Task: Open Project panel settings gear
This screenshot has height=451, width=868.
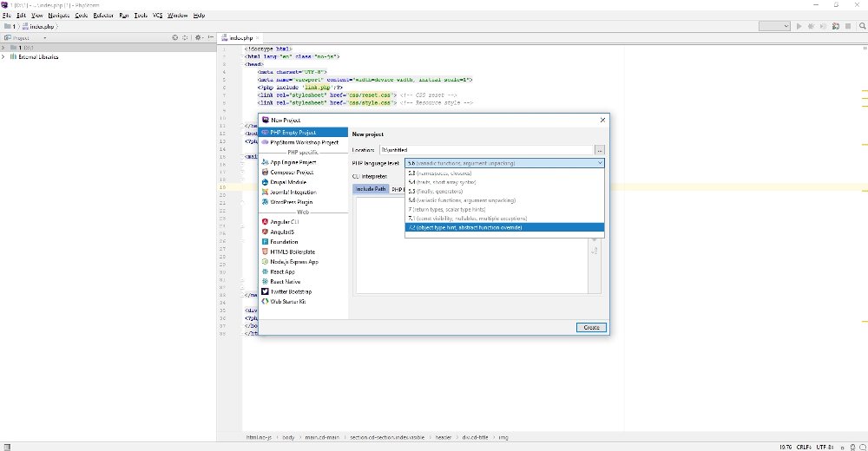Action: point(199,38)
